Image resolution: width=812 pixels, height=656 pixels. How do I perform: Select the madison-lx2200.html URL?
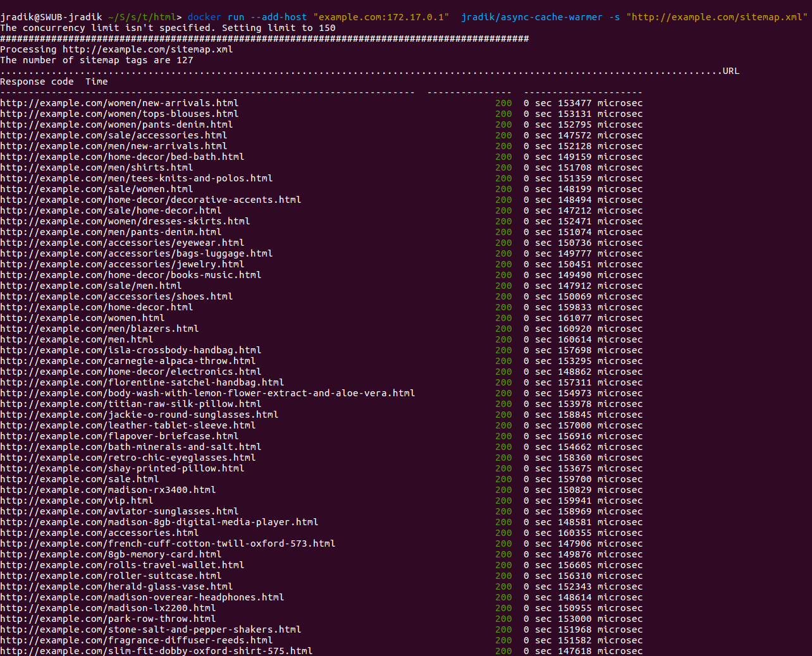(108, 608)
